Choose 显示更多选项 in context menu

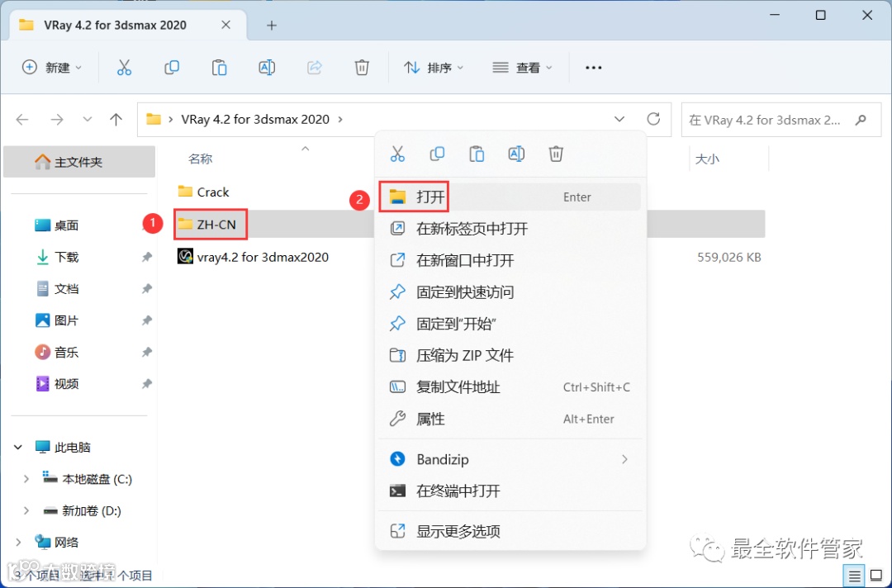(510, 532)
